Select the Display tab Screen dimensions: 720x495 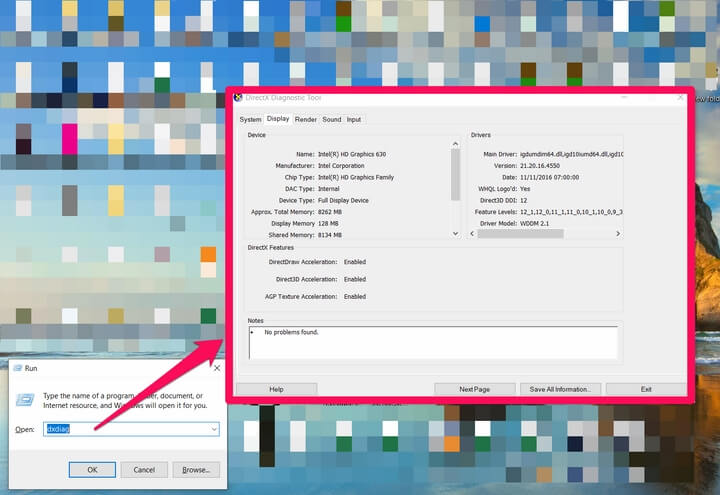(x=278, y=118)
